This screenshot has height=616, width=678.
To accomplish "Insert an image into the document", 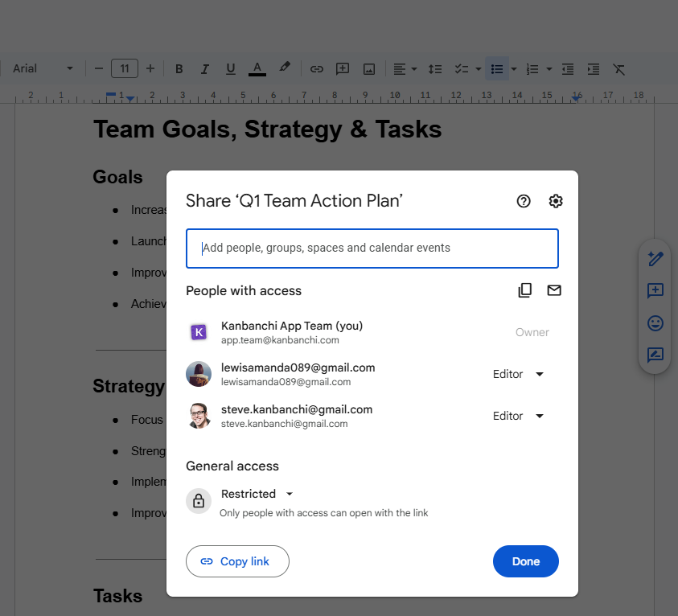I will [368, 69].
